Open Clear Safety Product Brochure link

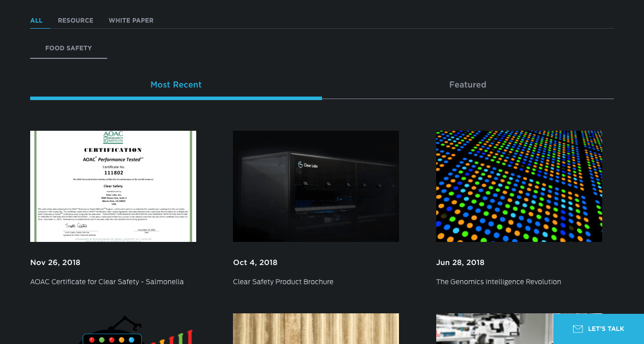pyautogui.click(x=283, y=282)
